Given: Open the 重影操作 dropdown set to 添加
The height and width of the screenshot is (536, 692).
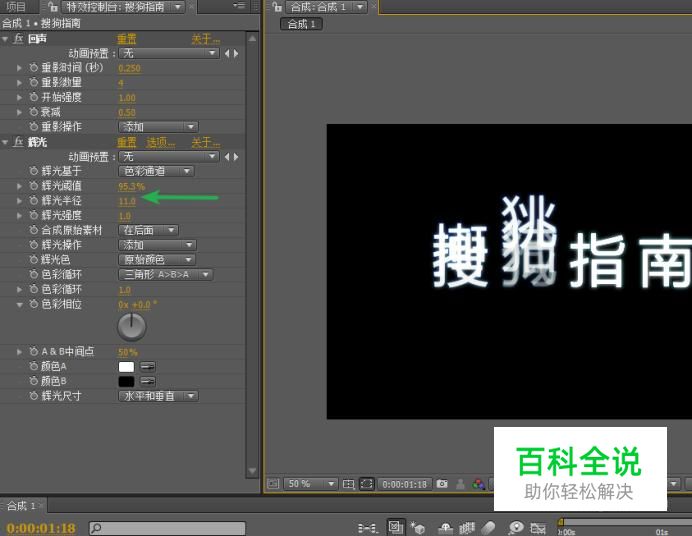Looking at the screenshot, I should click(x=158, y=127).
